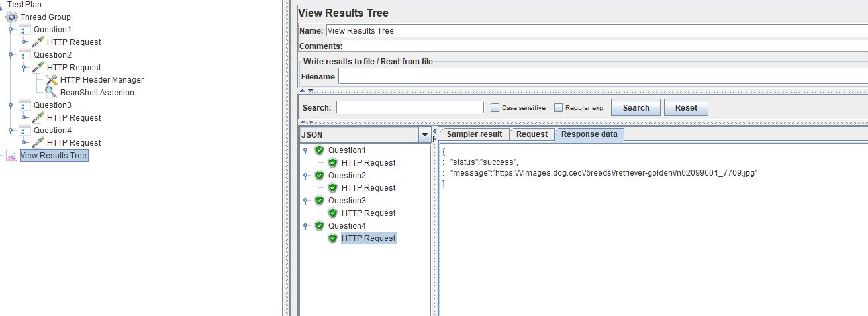Select Thread Group in the tree

click(45, 17)
